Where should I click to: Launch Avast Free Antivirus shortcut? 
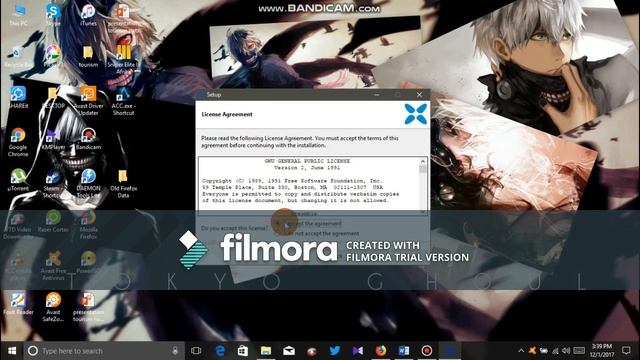[x=53, y=265]
